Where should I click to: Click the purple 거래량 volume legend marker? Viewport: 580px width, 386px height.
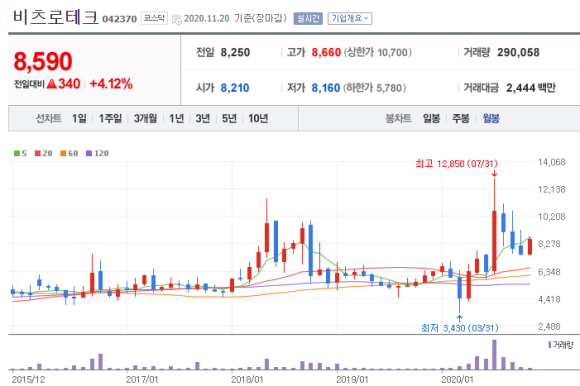[550, 345]
